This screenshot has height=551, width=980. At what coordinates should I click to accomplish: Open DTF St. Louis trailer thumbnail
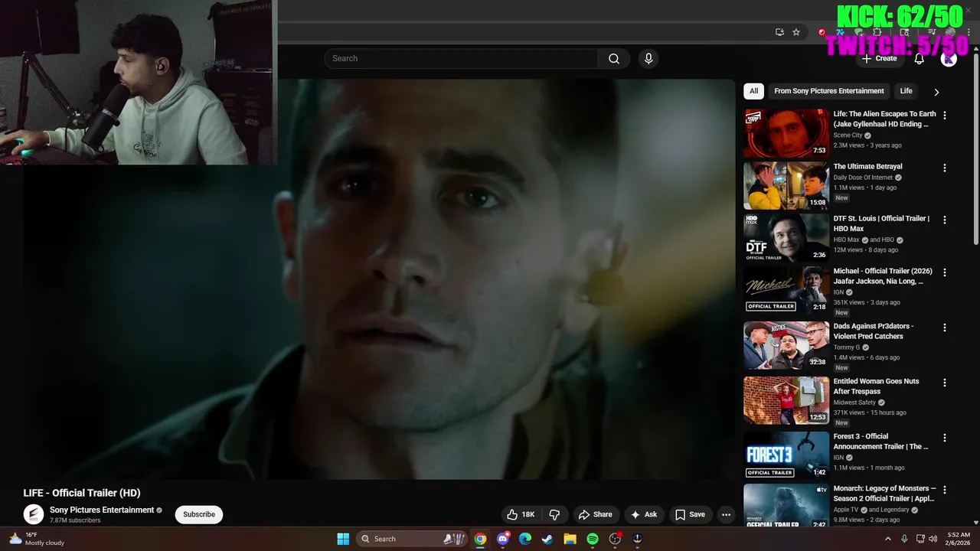tap(786, 237)
